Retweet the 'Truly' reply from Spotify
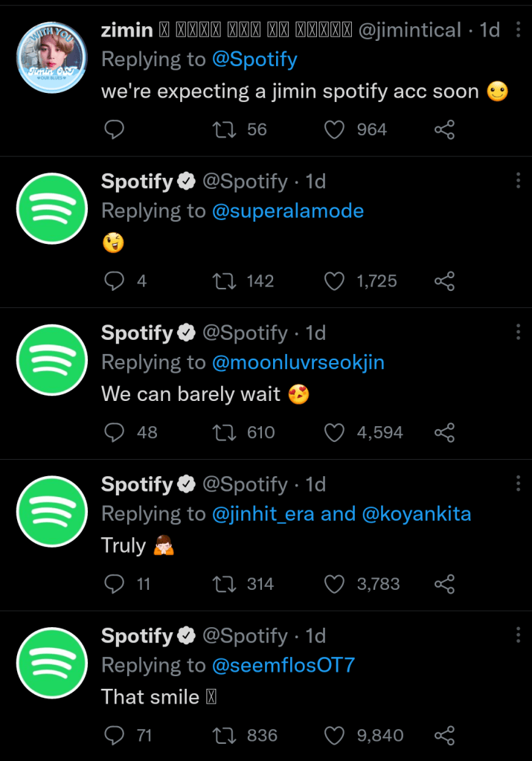 coord(222,584)
